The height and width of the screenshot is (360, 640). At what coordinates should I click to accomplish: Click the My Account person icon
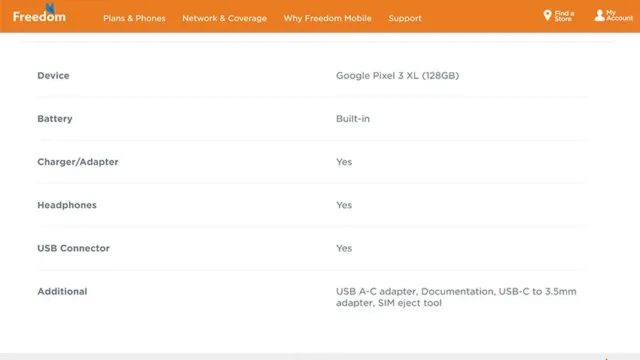[x=599, y=16]
